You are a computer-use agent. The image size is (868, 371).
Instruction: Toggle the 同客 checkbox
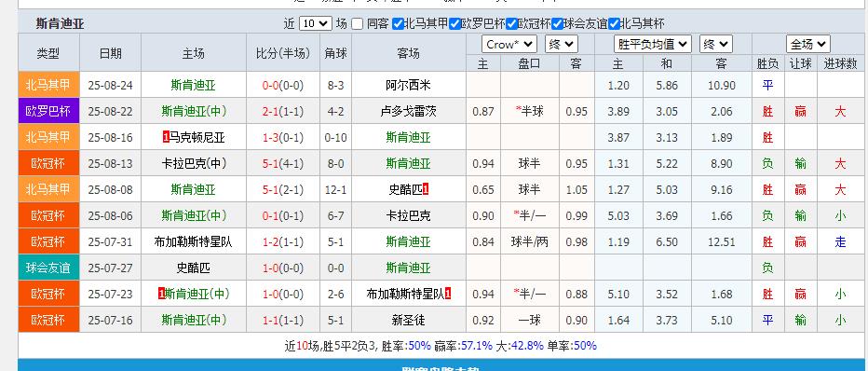click(x=358, y=24)
